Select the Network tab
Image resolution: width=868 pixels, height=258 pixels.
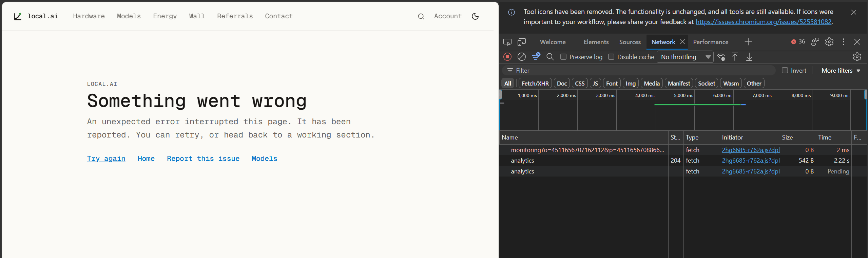[663, 42]
